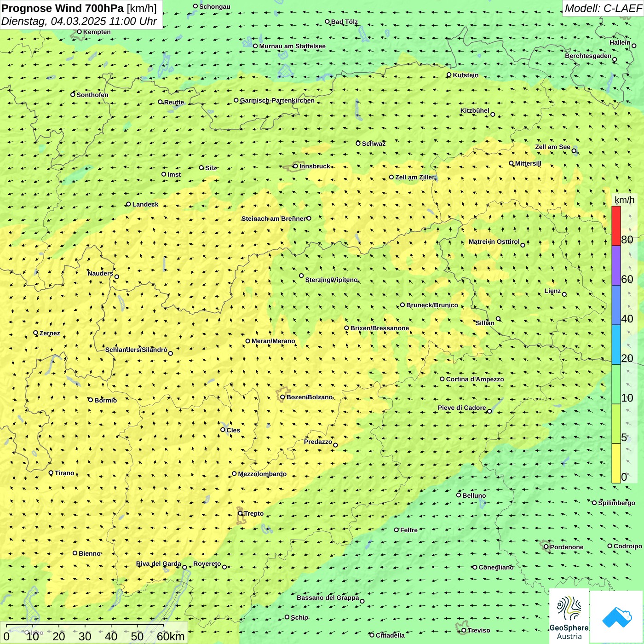Click the 'Schlanders/Silandro' label
The width and height of the screenshot is (644, 644).
tap(136, 350)
